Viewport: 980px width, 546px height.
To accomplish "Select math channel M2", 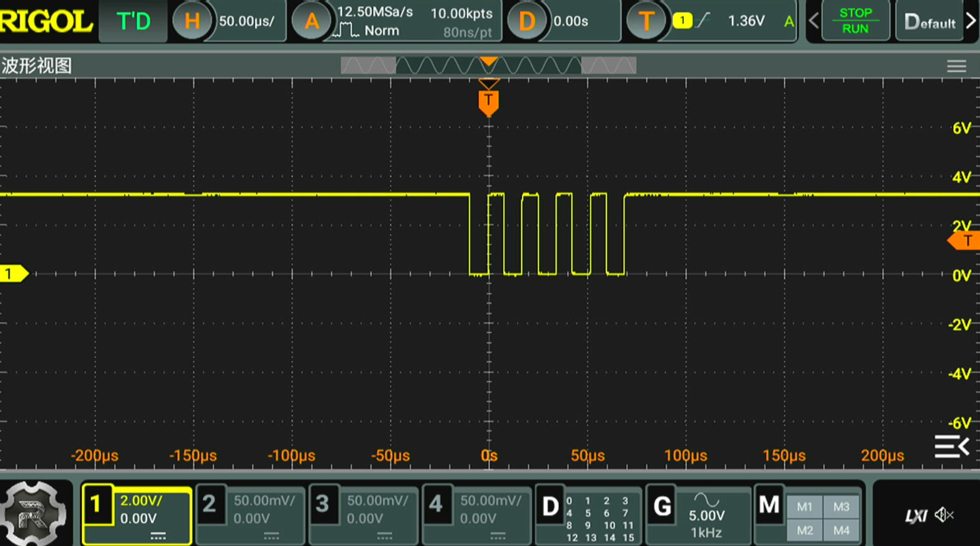I will (804, 530).
